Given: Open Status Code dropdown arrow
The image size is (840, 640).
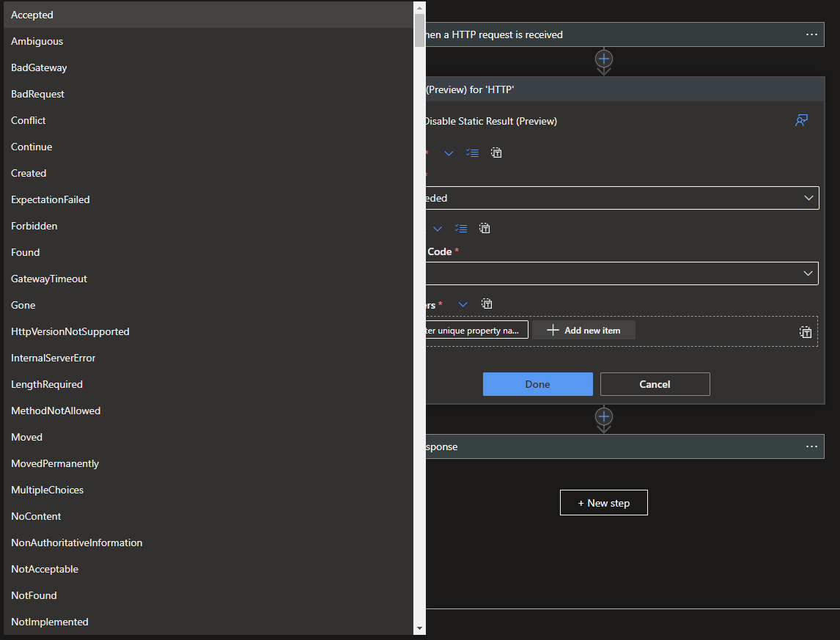Looking at the screenshot, I should coord(808,273).
